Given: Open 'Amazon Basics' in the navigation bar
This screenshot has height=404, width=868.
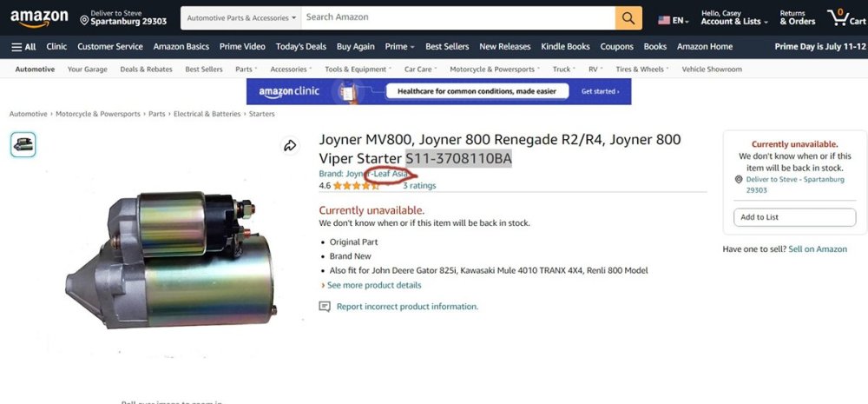Looking at the screenshot, I should [x=181, y=47].
